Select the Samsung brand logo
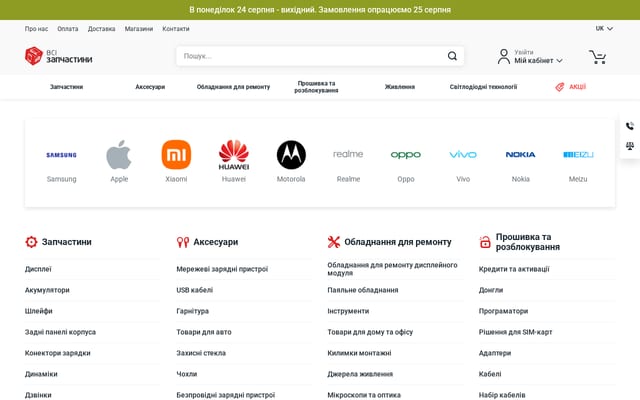 point(61,155)
